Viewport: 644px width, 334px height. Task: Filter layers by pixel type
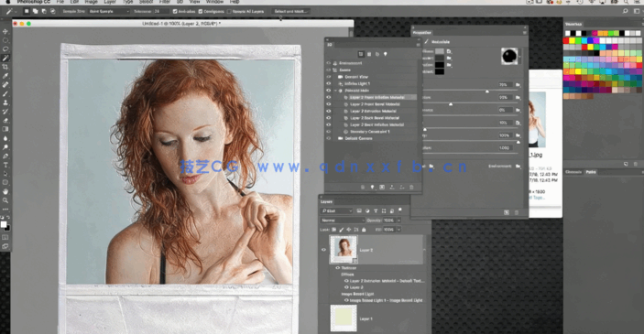click(359, 210)
